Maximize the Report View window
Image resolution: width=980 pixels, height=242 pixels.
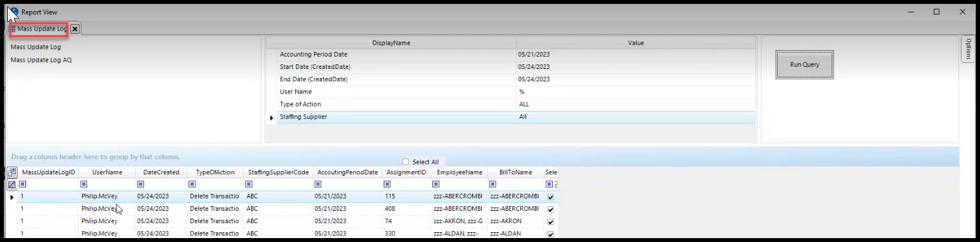click(x=936, y=12)
